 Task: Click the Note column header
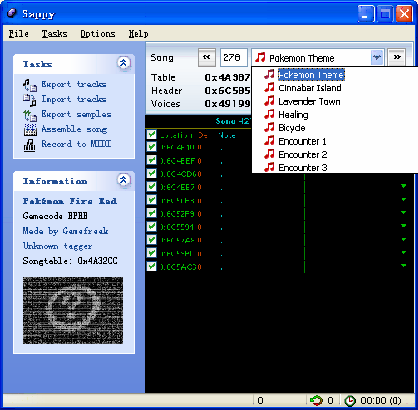(227, 135)
